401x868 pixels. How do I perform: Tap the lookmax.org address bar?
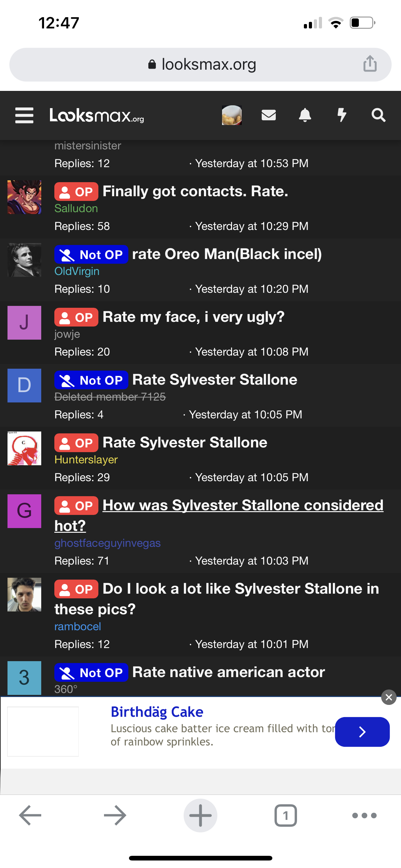tap(200, 64)
